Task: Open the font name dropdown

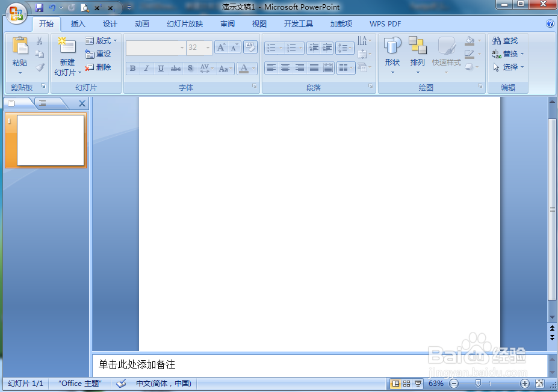Action: [182, 47]
